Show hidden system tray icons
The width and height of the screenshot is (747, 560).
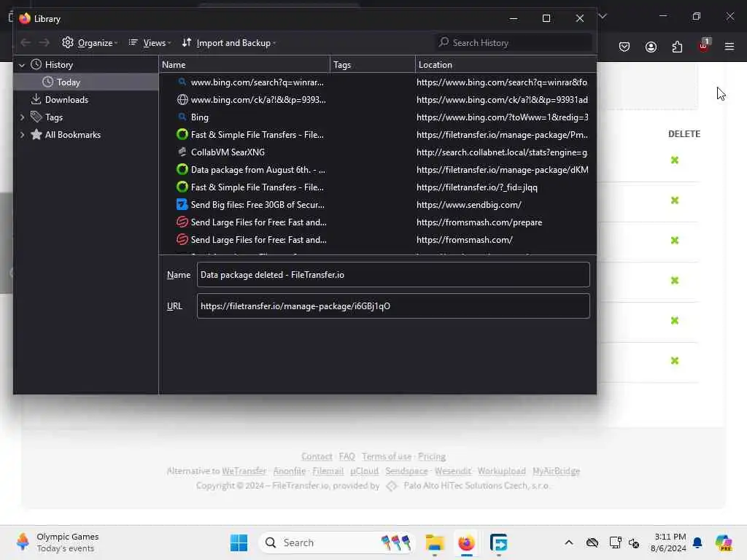(569, 542)
